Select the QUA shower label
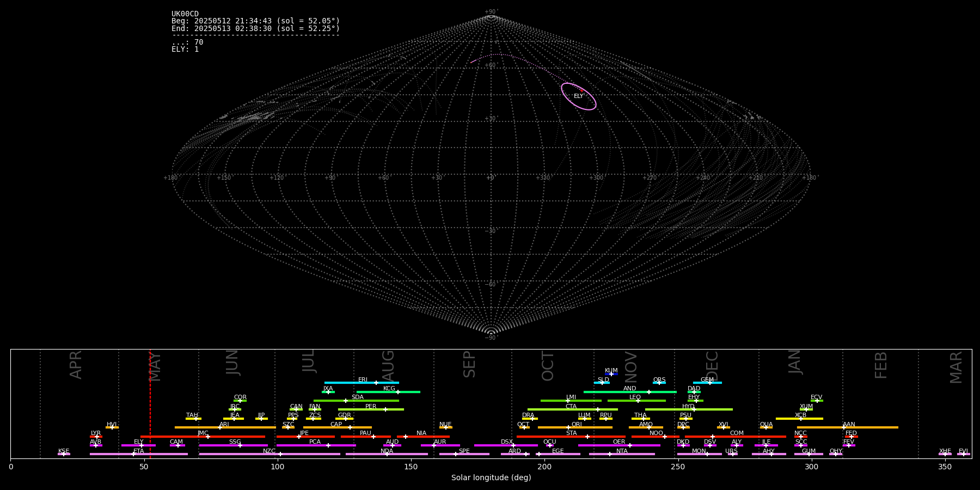 (x=767, y=425)
